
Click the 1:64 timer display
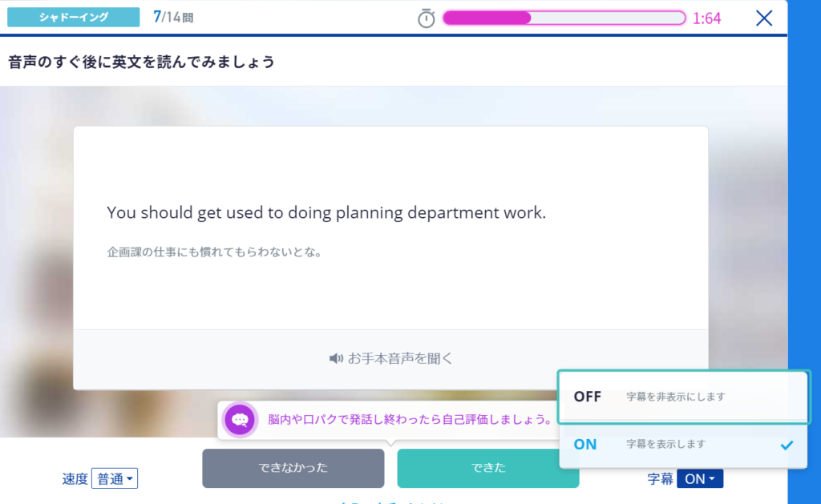pos(707,18)
